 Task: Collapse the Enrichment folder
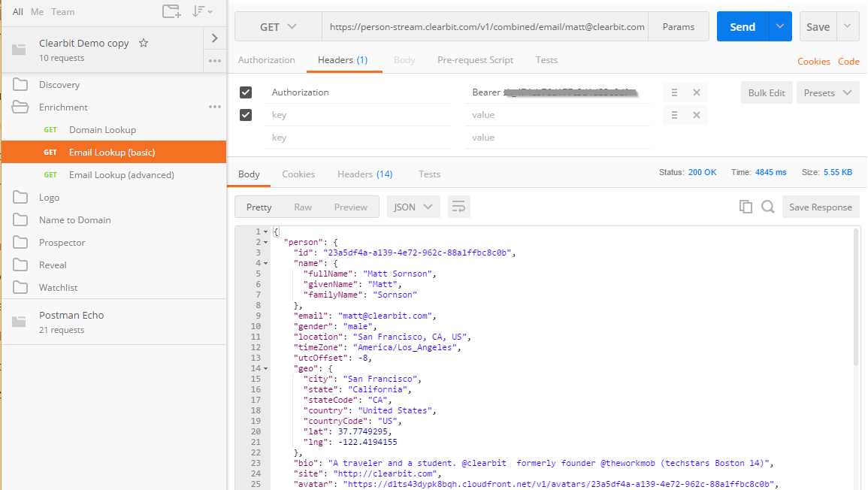click(114, 107)
